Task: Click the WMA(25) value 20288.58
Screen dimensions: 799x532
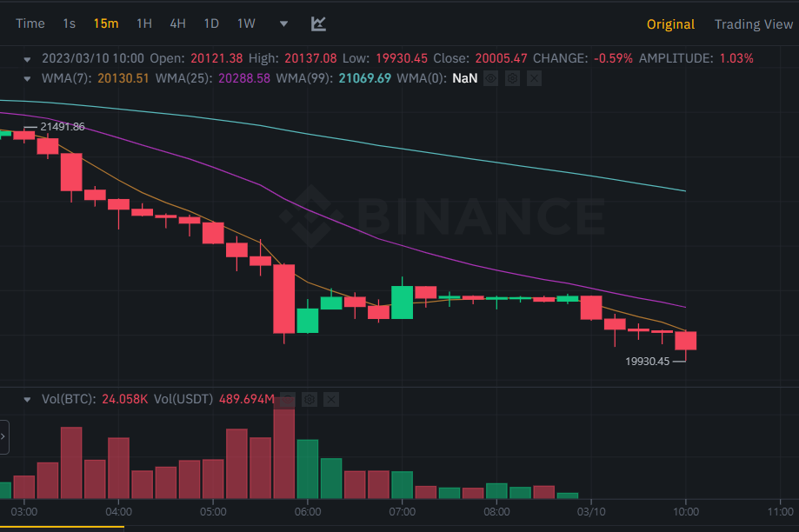Action: pyautogui.click(x=244, y=78)
